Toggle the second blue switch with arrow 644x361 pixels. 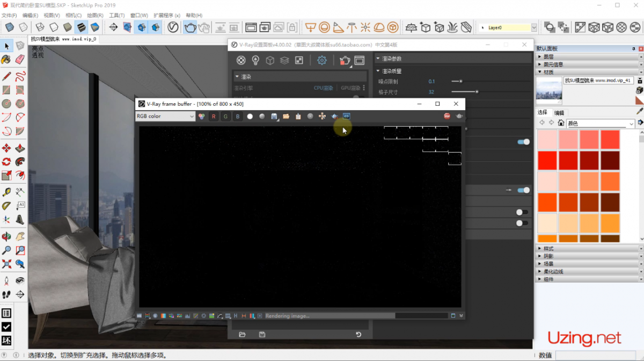(x=523, y=190)
